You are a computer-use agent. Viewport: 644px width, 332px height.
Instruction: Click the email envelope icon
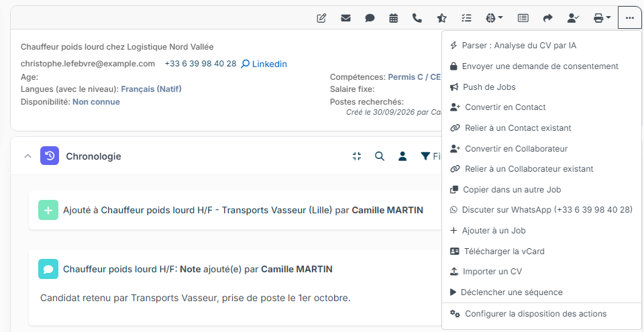[346, 18]
